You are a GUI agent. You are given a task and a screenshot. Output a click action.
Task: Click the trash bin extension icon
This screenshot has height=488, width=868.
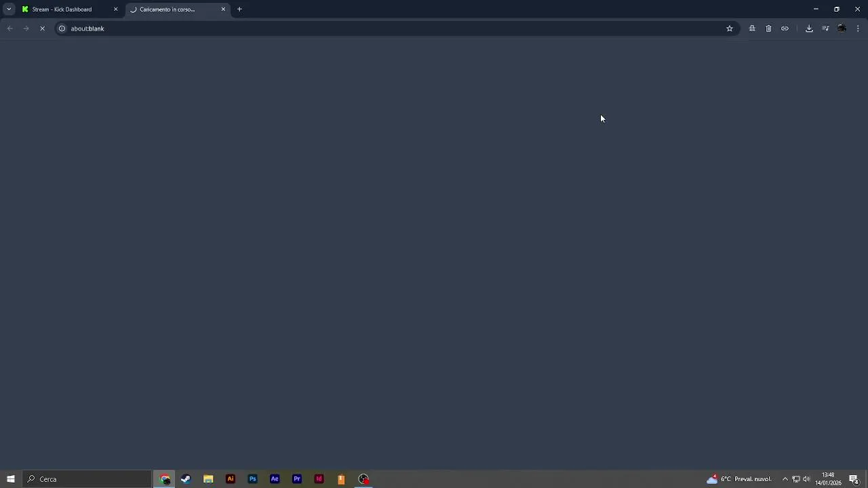[x=768, y=28]
